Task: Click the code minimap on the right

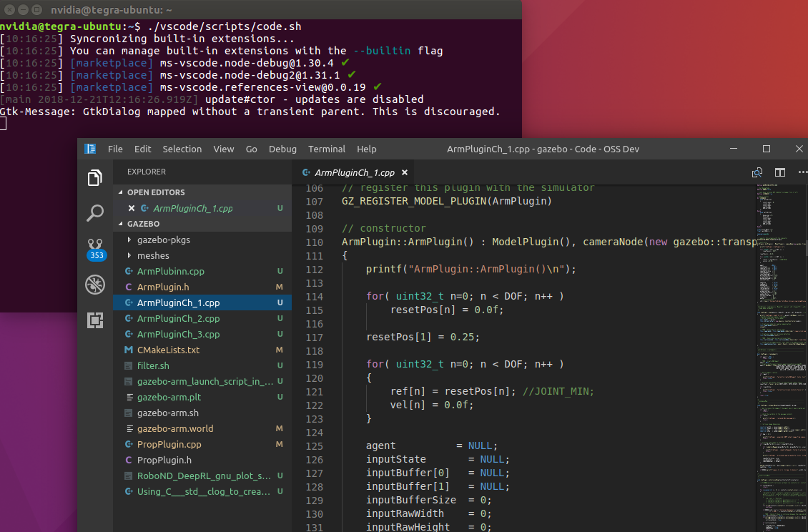Action: pos(782,358)
